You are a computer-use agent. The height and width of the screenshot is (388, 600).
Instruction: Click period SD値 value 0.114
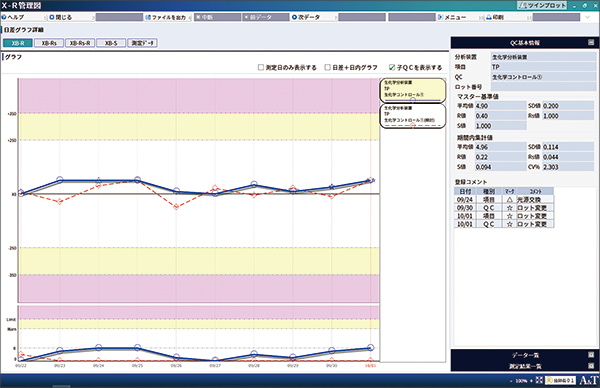pyautogui.click(x=568, y=147)
